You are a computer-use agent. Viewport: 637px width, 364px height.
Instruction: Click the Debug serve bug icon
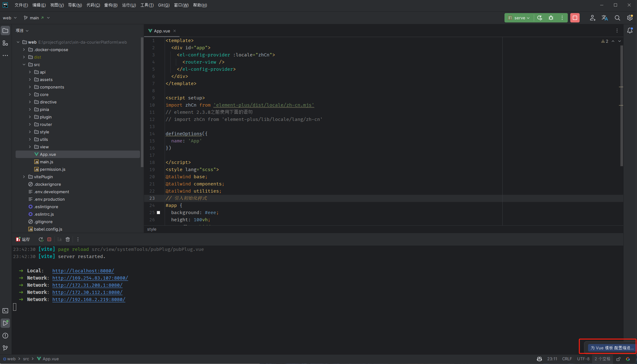tap(551, 18)
